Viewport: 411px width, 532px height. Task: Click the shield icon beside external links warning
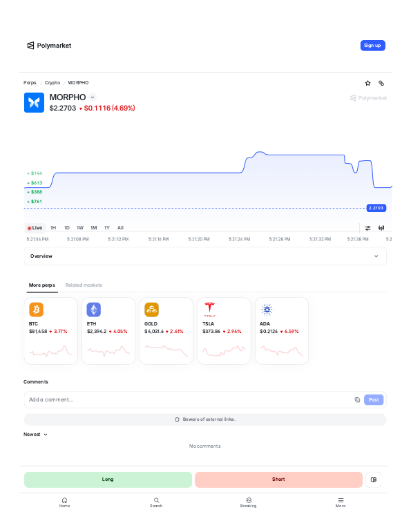click(177, 419)
